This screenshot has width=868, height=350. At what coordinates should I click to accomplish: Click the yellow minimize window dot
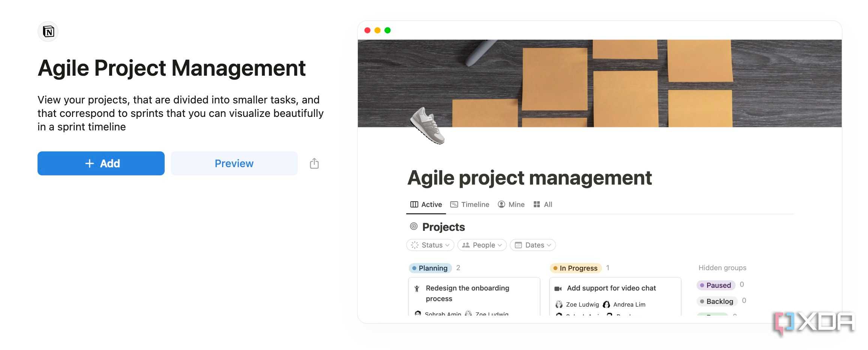(378, 30)
